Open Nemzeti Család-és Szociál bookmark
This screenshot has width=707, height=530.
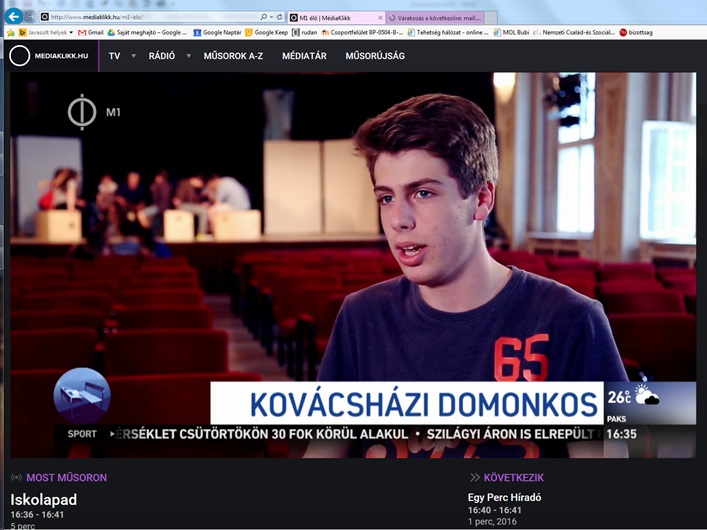[x=574, y=32]
